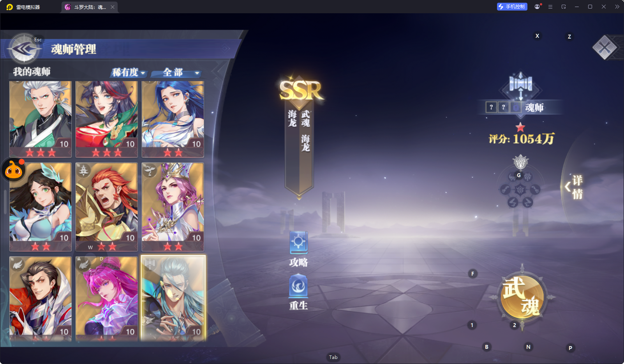Viewport: 624px width, 364px height.
Task: Close the panel with the diamond X button
Action: 605,47
